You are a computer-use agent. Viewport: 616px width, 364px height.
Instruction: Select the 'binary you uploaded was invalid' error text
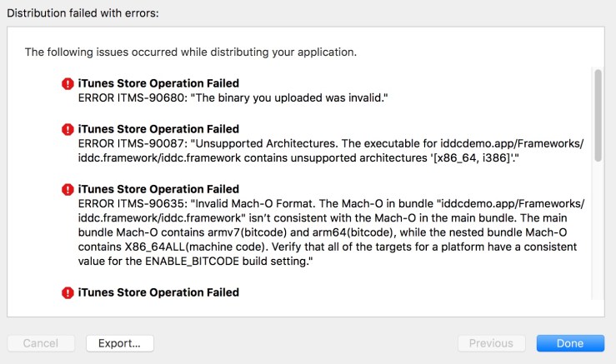[x=234, y=98]
